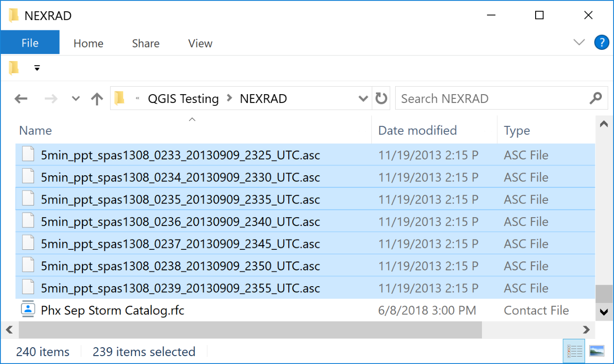
Task: Open the Home ribbon tab
Action: 88,43
